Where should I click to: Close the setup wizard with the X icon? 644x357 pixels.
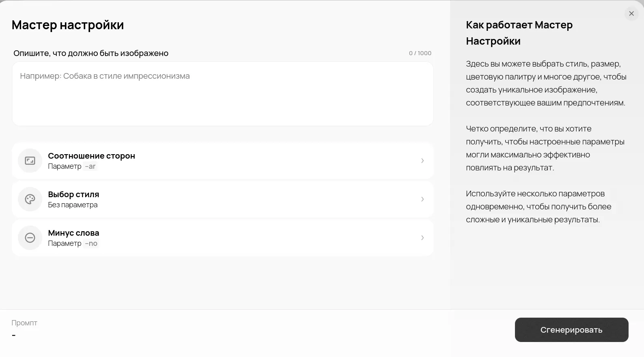[x=631, y=13]
